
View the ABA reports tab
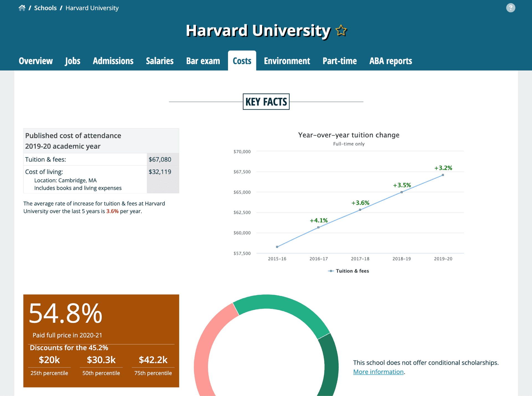[x=390, y=61]
